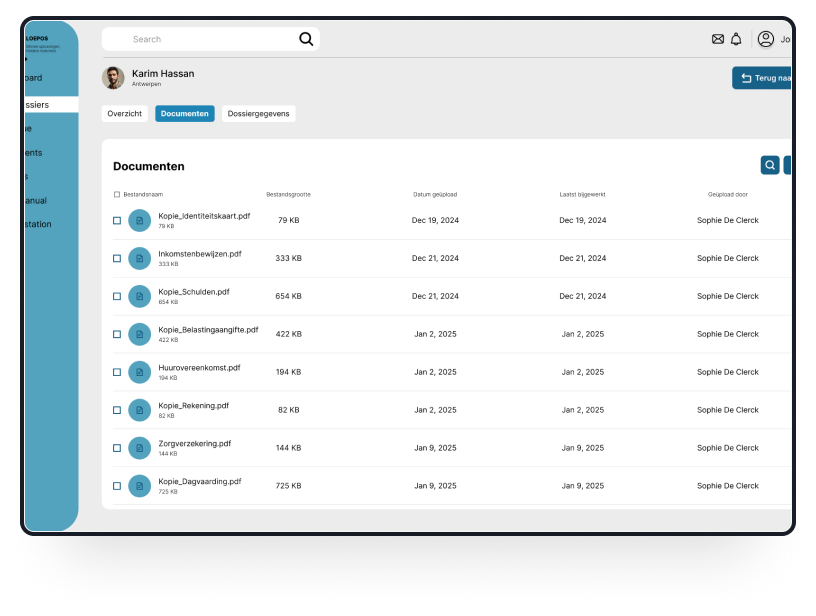Open Kopie_Dagvaarding.pdf file name
This screenshot has height=616, width=816.
(x=200, y=482)
